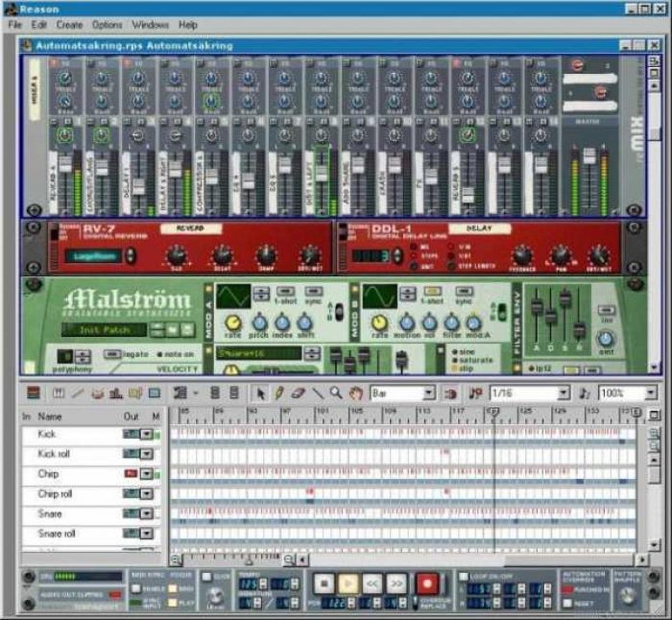Open Snare track output dropdown
672x620 pixels.
(x=147, y=514)
